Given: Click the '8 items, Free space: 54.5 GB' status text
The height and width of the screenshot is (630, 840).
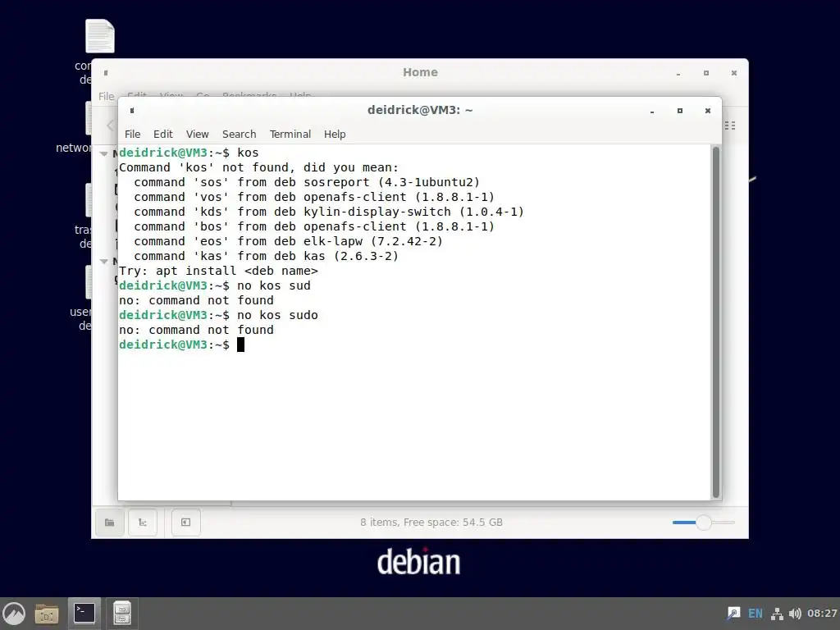Looking at the screenshot, I should pos(431,523).
